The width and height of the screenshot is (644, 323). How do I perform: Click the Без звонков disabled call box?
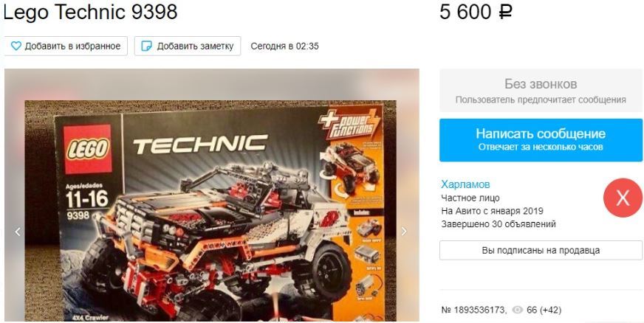coord(541,91)
